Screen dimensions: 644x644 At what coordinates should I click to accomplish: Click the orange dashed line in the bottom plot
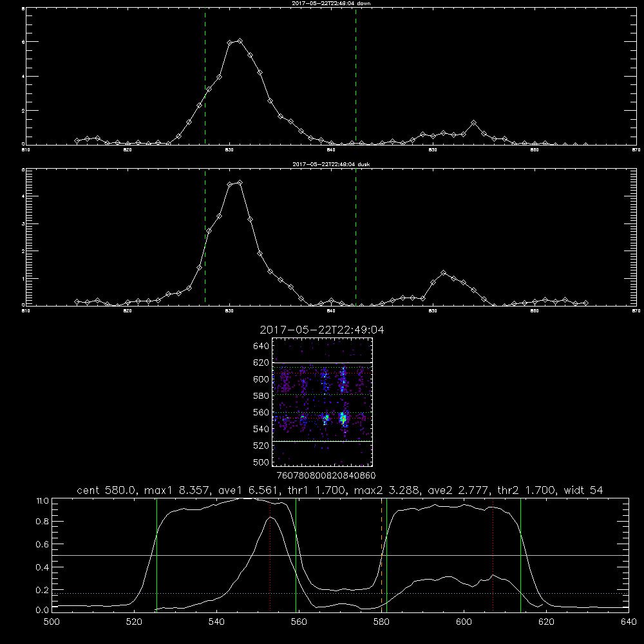[381, 554]
